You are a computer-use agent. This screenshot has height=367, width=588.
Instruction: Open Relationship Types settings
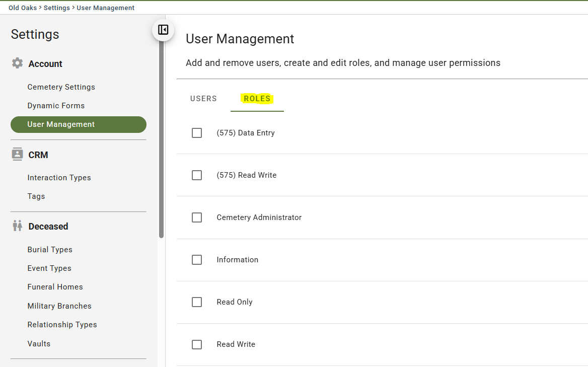(62, 325)
